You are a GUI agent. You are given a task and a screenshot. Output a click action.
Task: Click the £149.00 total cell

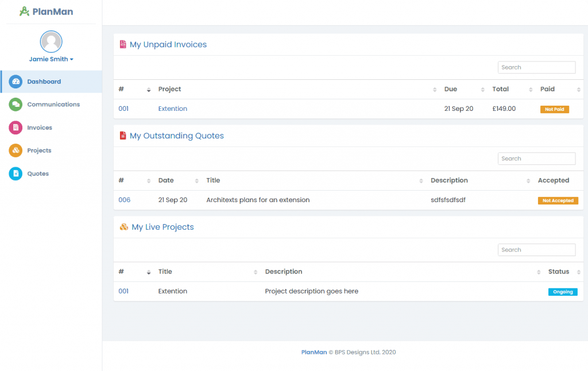(x=504, y=109)
